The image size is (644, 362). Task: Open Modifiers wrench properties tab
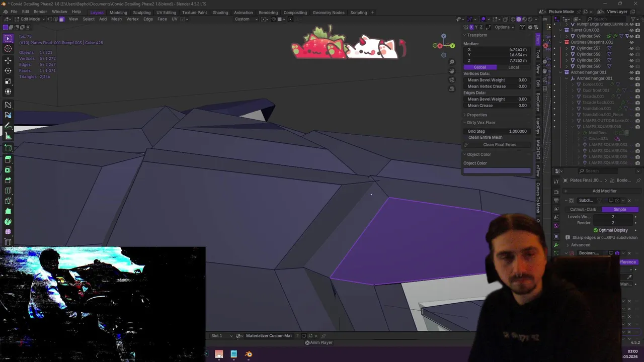pyautogui.click(x=556, y=245)
